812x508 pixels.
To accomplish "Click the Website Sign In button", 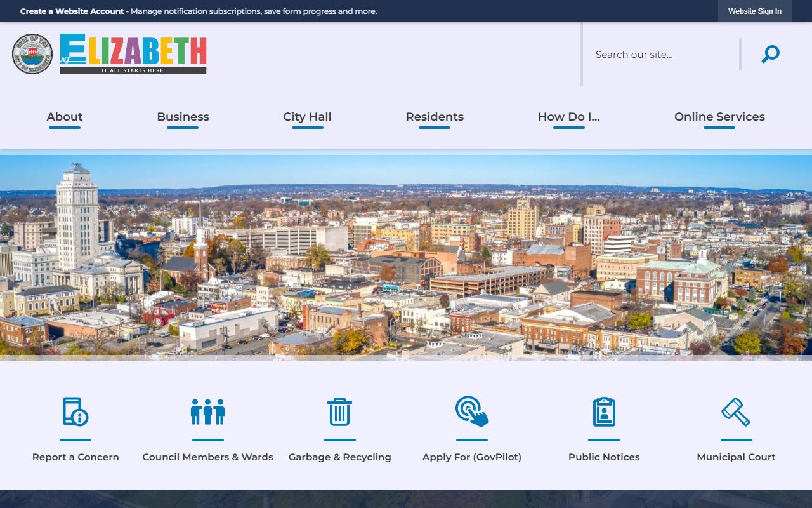I will (x=755, y=11).
